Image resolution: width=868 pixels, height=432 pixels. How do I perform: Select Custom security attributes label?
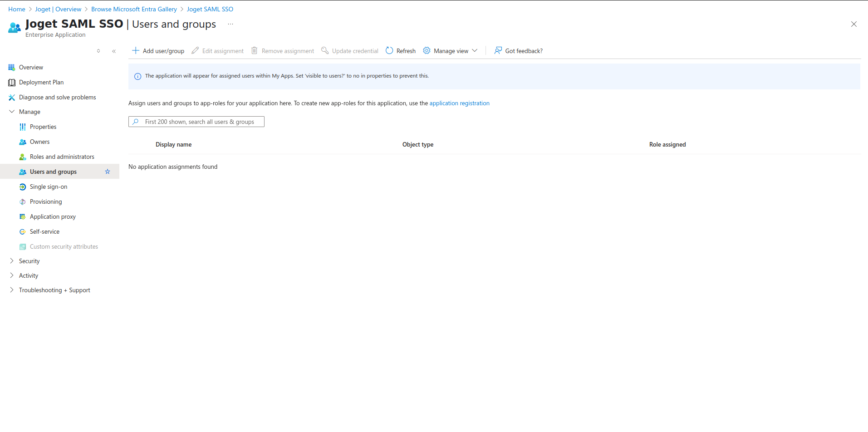tap(64, 246)
